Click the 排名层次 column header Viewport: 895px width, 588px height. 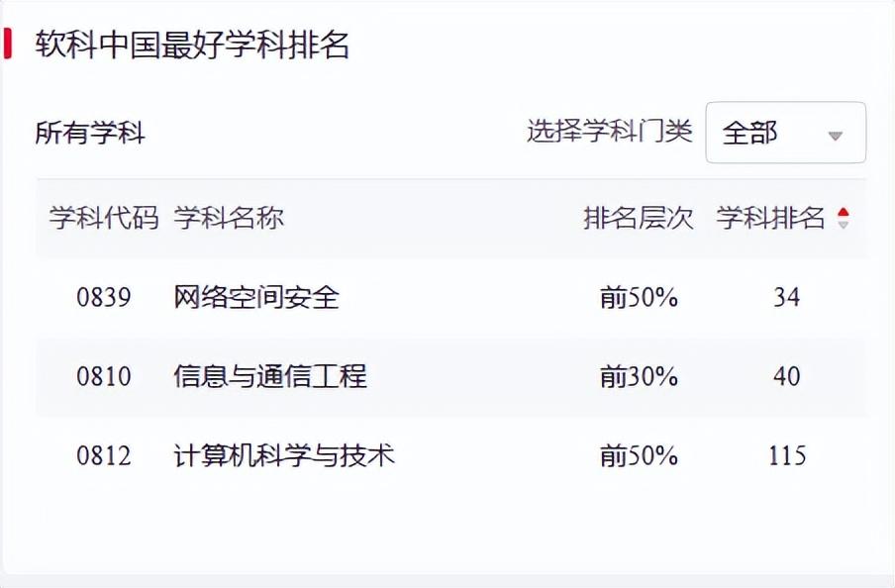pos(639,219)
